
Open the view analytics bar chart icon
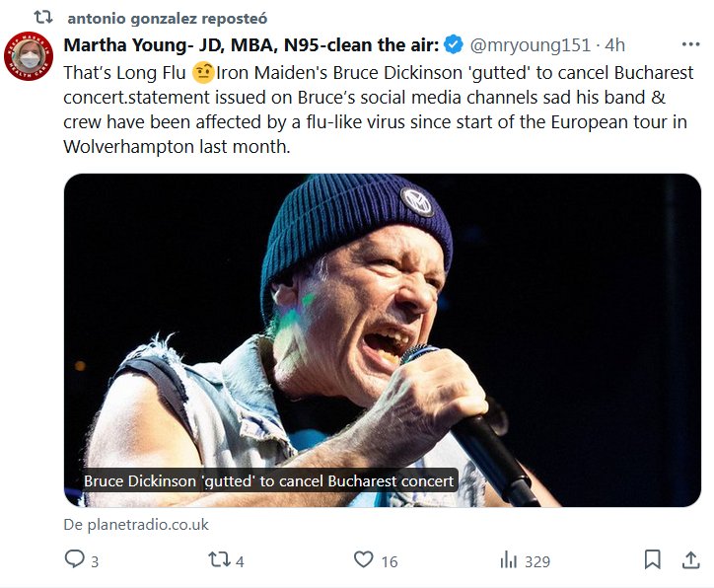pyautogui.click(x=509, y=559)
